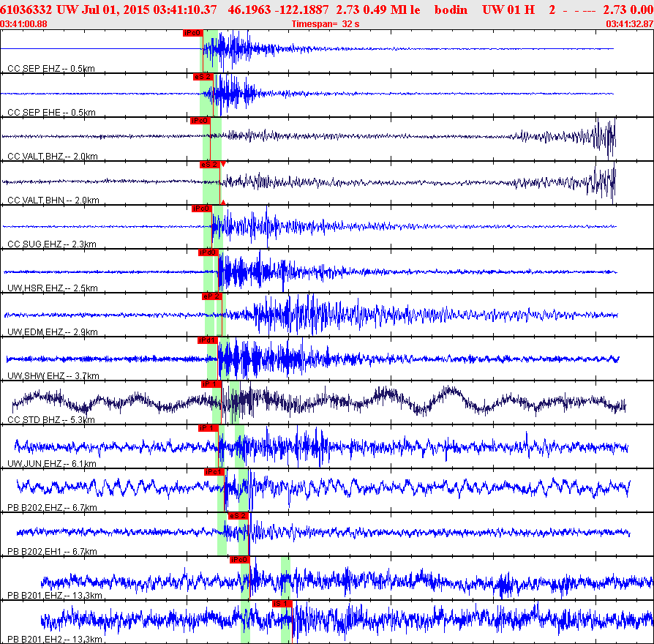The width and height of the screenshot is (654, 644).
Task: Click the station label UW EDM EHZ -- 2.9km
Action: point(53,332)
